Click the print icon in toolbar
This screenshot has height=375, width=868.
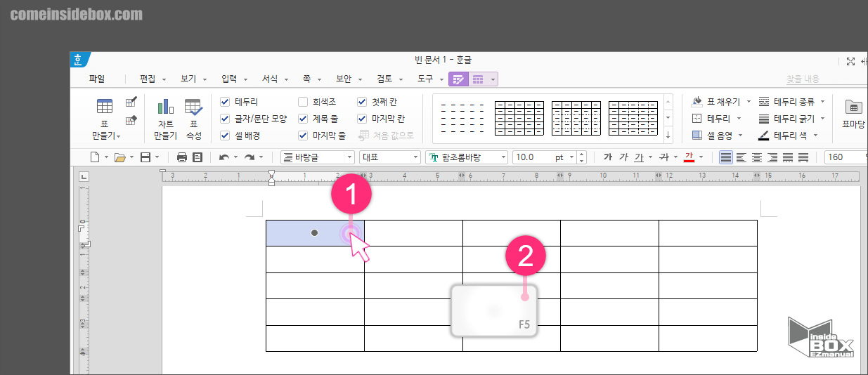click(181, 157)
